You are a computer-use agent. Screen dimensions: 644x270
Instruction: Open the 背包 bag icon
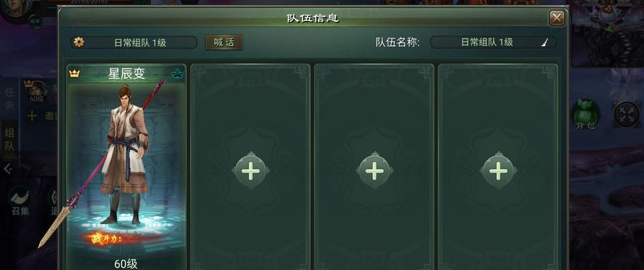coord(585,114)
